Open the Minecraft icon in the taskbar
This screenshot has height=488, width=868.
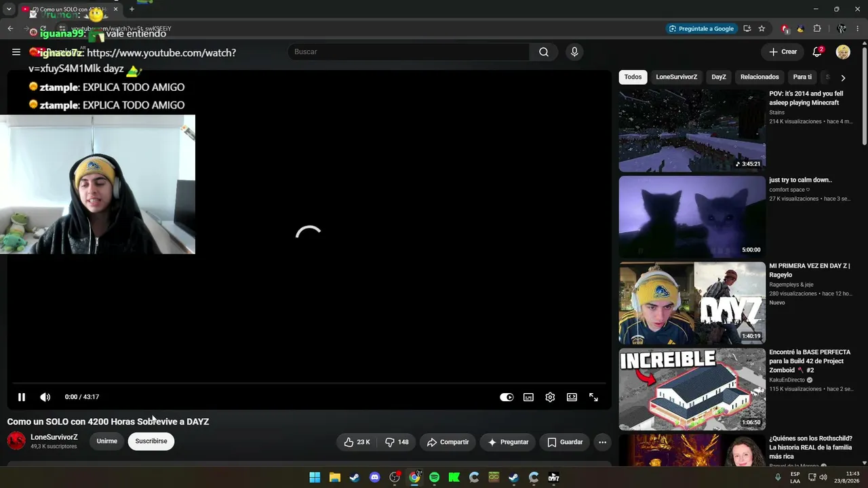494,478
